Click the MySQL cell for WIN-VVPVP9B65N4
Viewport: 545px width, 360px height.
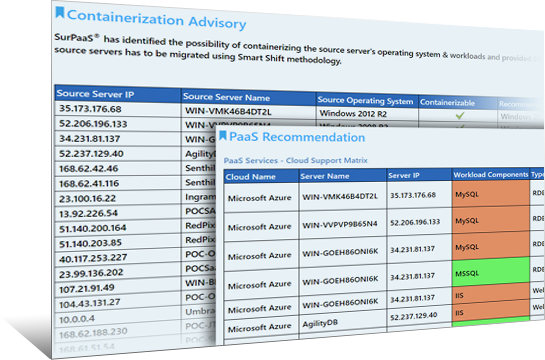click(x=491, y=220)
